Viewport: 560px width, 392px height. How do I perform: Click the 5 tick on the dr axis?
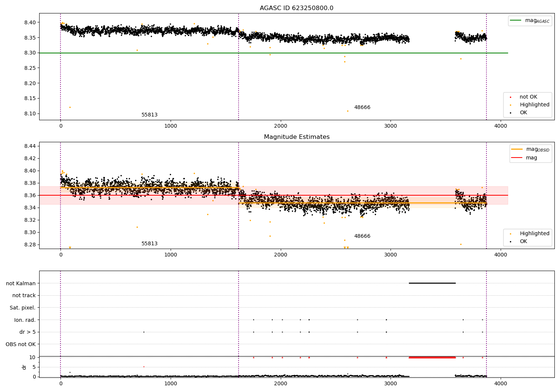pyautogui.click(x=34, y=367)
